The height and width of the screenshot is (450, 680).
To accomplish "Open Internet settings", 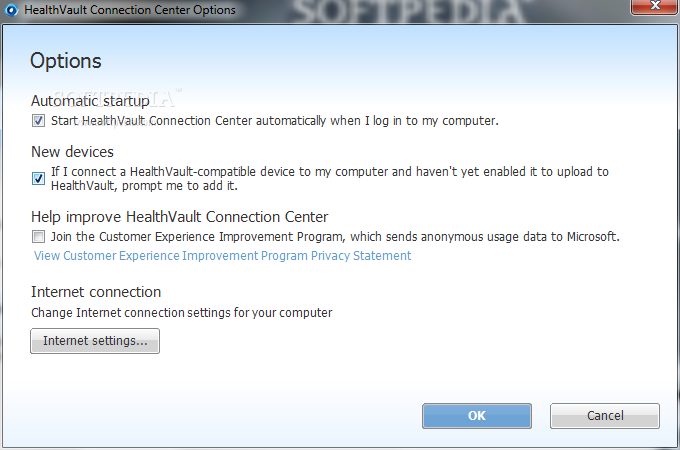I will tap(95, 342).
